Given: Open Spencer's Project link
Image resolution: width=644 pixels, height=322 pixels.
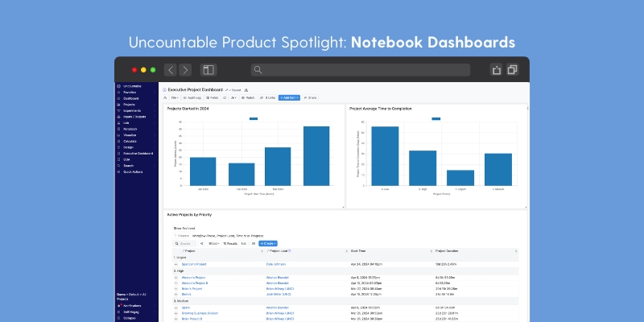Looking at the screenshot, I should click(x=194, y=265).
